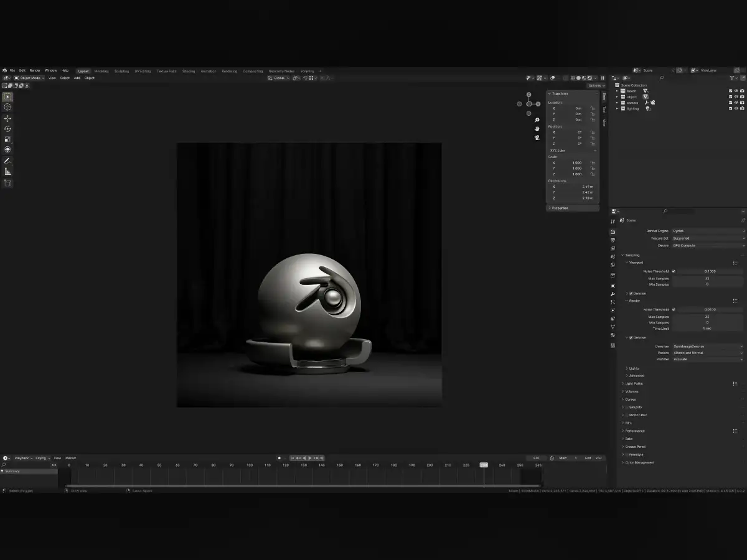Open the Device dropdown
747x560 pixels.
(708, 245)
